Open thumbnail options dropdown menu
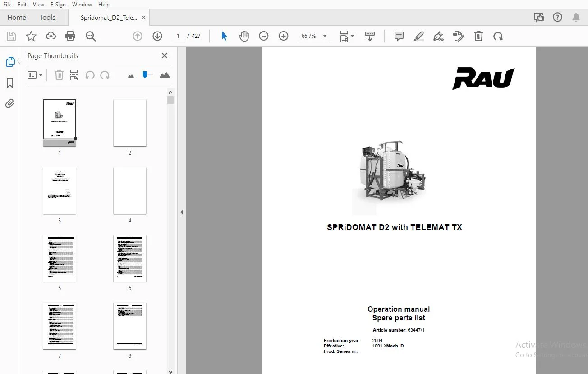 [x=35, y=75]
